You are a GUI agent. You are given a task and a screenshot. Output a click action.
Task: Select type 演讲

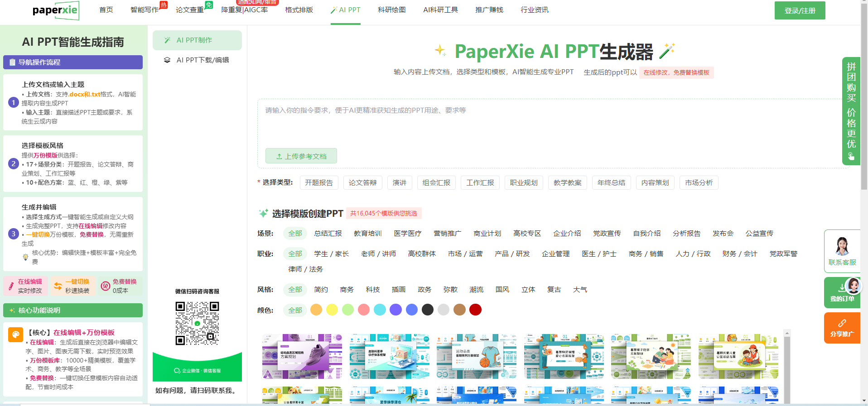400,183
